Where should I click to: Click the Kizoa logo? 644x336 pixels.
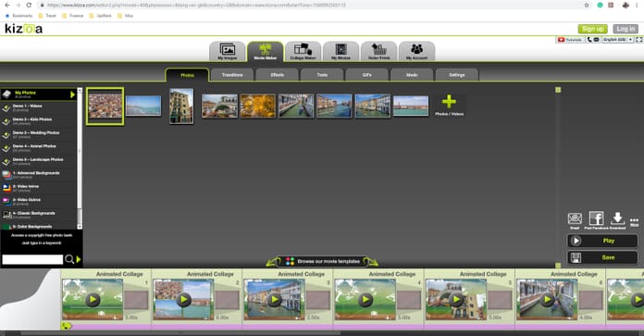tap(23, 29)
